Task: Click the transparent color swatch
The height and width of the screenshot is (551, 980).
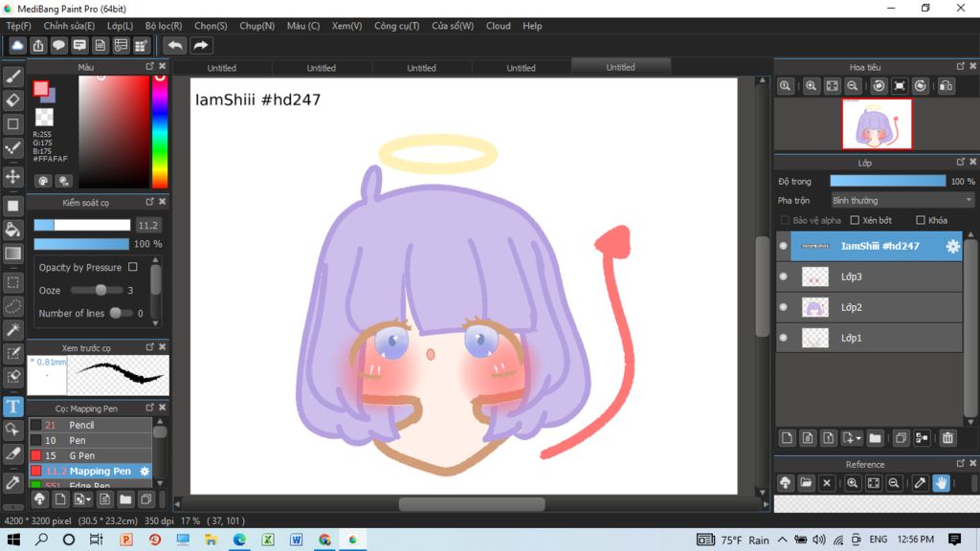Action: [x=44, y=117]
